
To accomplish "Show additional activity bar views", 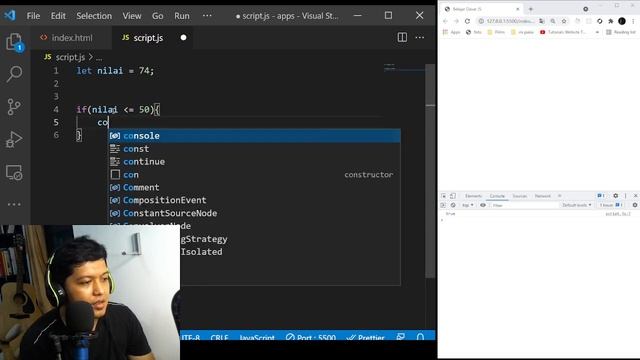I will [x=14, y=204].
